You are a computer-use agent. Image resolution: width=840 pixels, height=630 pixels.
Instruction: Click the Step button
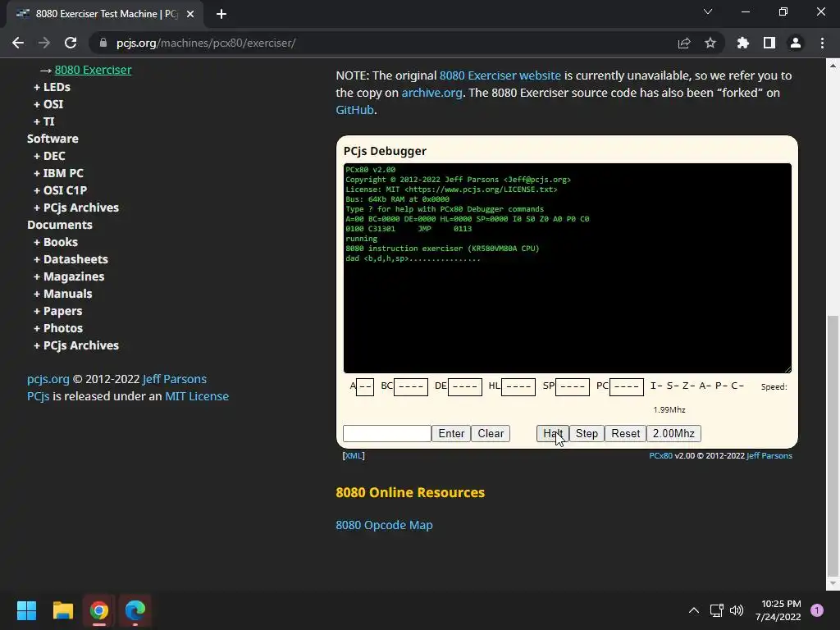point(587,433)
